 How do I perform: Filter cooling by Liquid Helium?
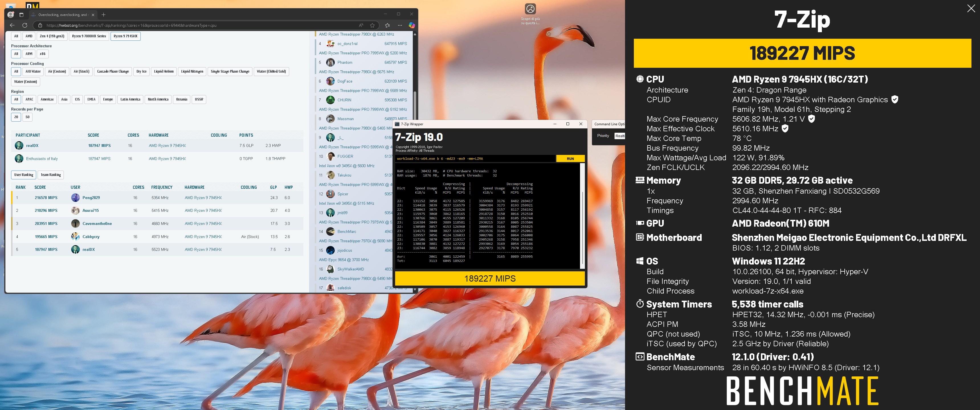pyautogui.click(x=164, y=71)
